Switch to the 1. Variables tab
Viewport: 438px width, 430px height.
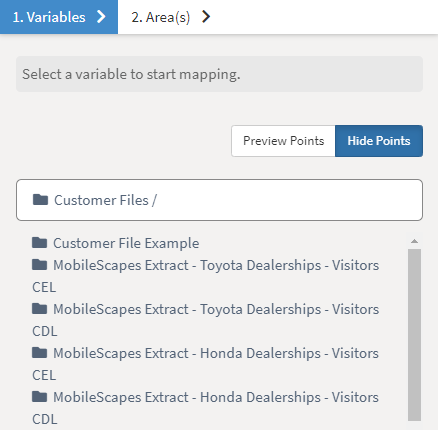(59, 17)
